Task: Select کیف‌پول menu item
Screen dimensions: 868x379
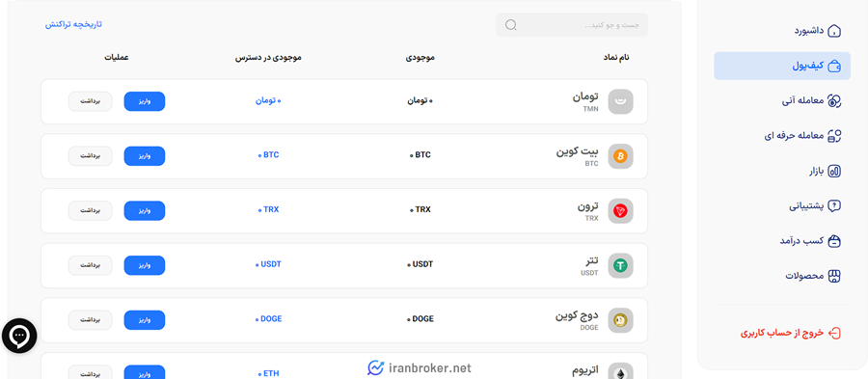Action: 781,67
